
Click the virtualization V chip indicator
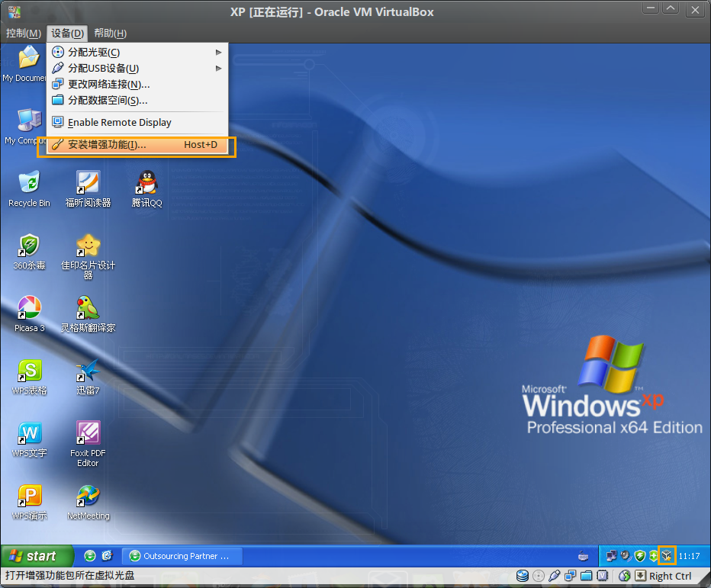tap(602, 576)
